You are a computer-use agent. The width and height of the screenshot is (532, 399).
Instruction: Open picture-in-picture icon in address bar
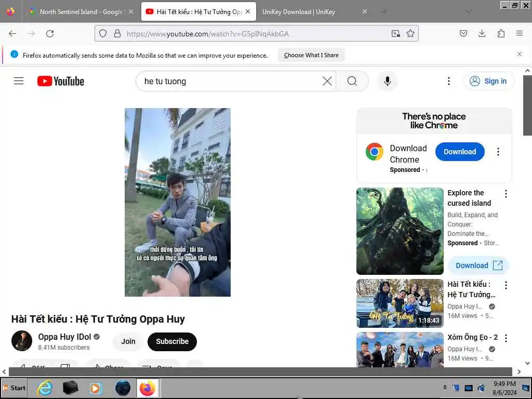tap(395, 34)
